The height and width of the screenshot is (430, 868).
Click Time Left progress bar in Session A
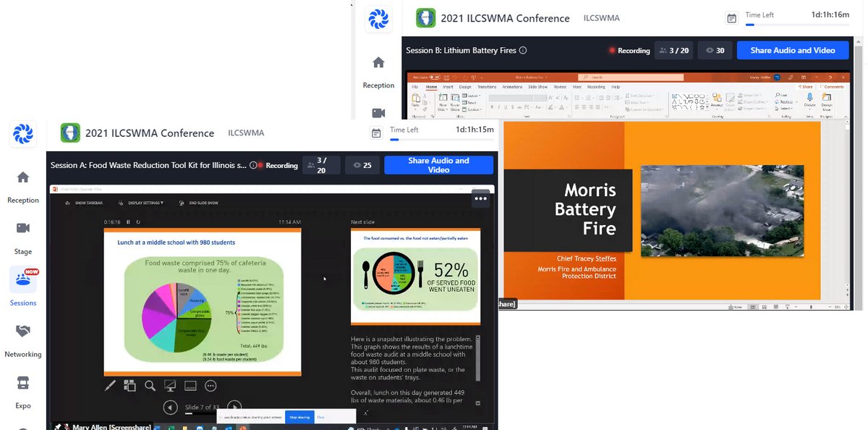click(x=442, y=139)
